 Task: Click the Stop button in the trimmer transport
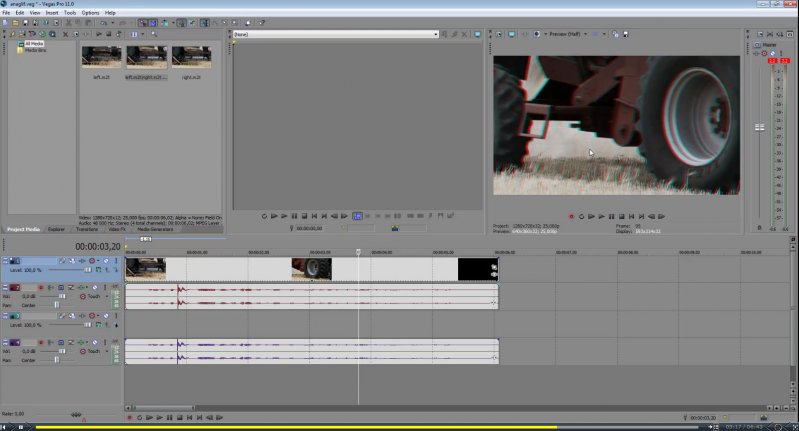[x=304, y=216]
